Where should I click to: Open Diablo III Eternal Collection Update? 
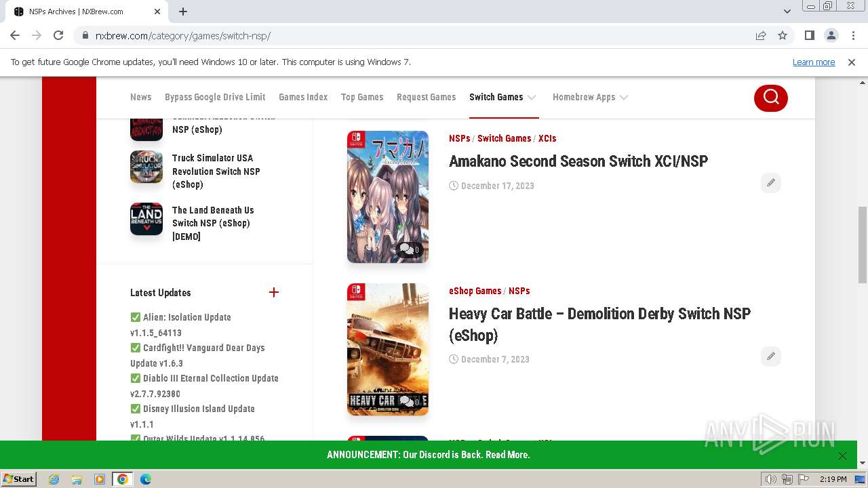204,386
